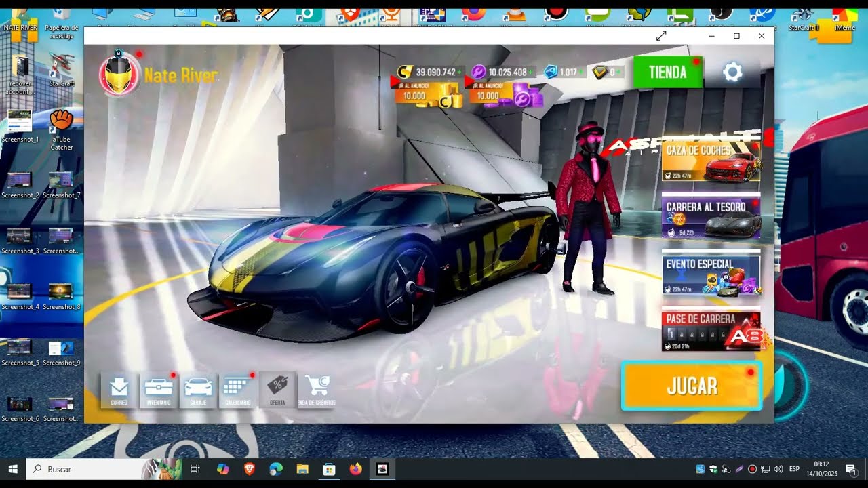Open StarCraft II desktop shortcut
868x488 pixels.
[803, 20]
